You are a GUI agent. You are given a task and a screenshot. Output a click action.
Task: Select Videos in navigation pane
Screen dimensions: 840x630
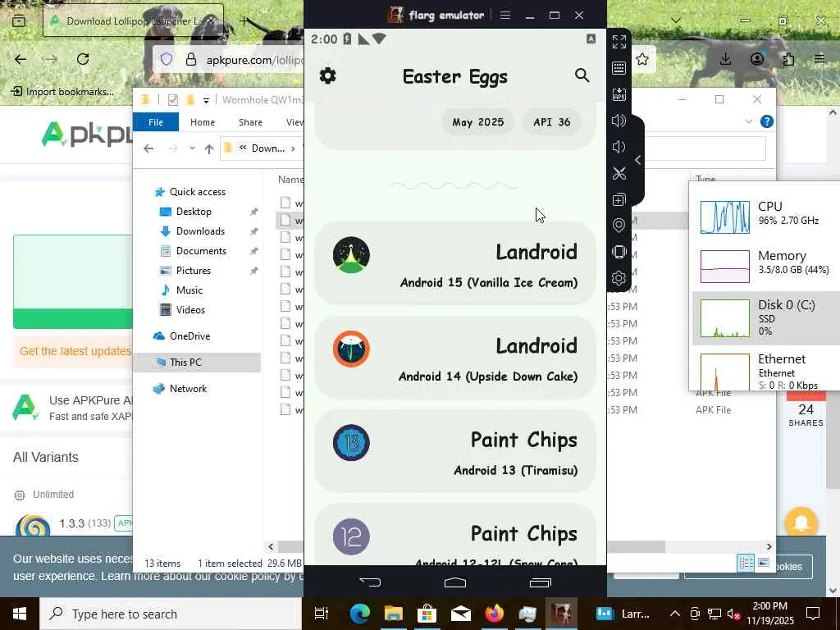[190, 309]
